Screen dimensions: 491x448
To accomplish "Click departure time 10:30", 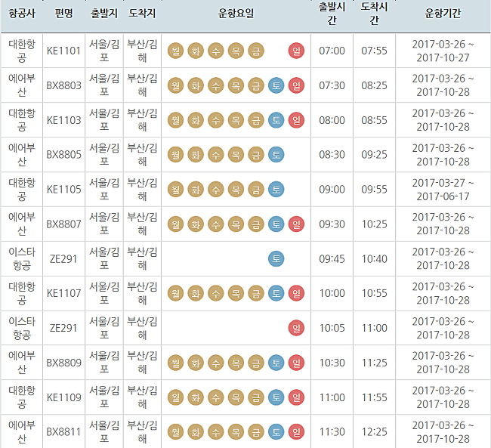I will pyautogui.click(x=332, y=363).
